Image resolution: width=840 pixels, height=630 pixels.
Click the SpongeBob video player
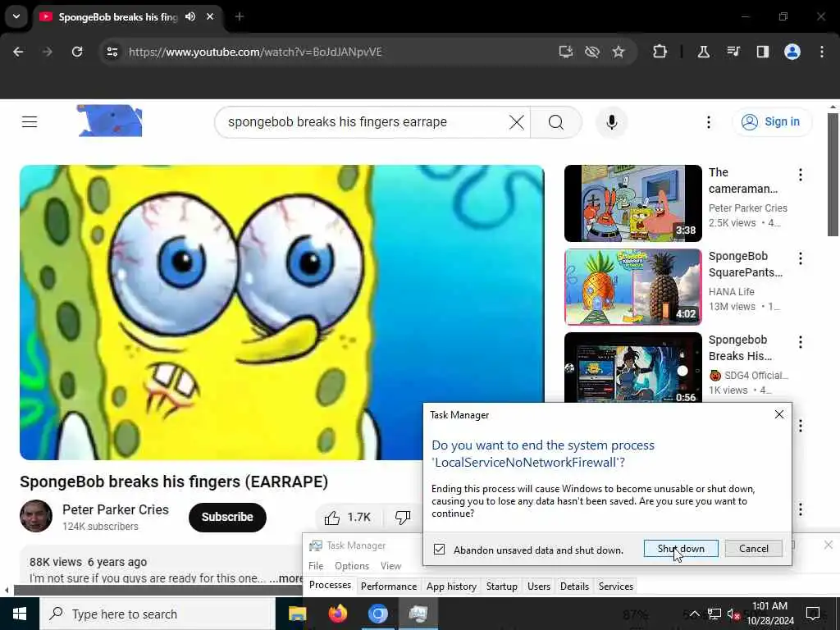click(282, 313)
